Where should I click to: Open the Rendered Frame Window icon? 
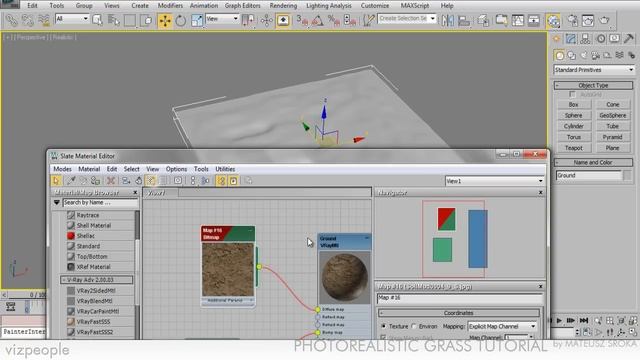(x=588, y=20)
